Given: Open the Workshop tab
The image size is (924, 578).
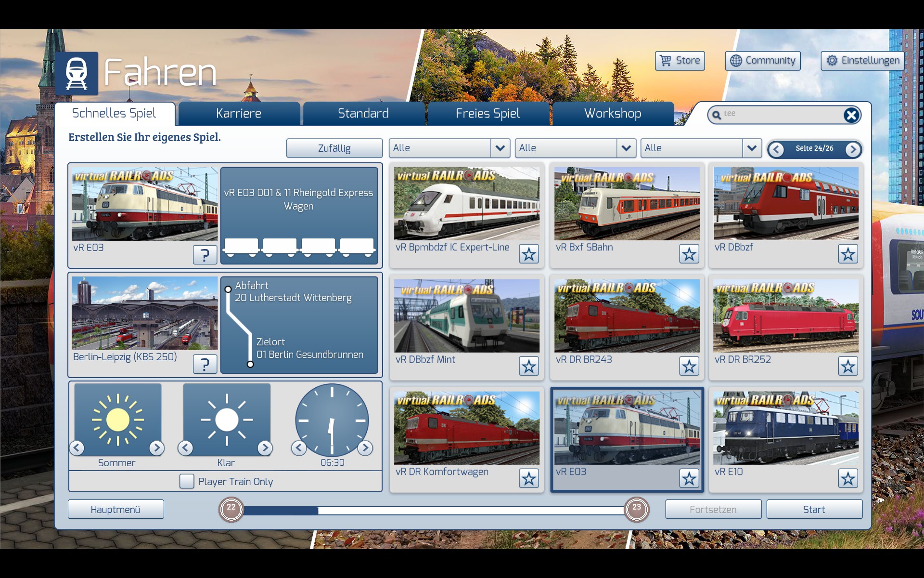Looking at the screenshot, I should 612,114.
